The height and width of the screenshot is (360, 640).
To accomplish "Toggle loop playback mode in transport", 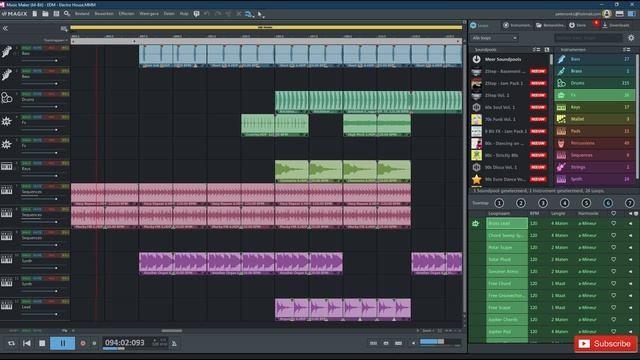I will 11,344.
